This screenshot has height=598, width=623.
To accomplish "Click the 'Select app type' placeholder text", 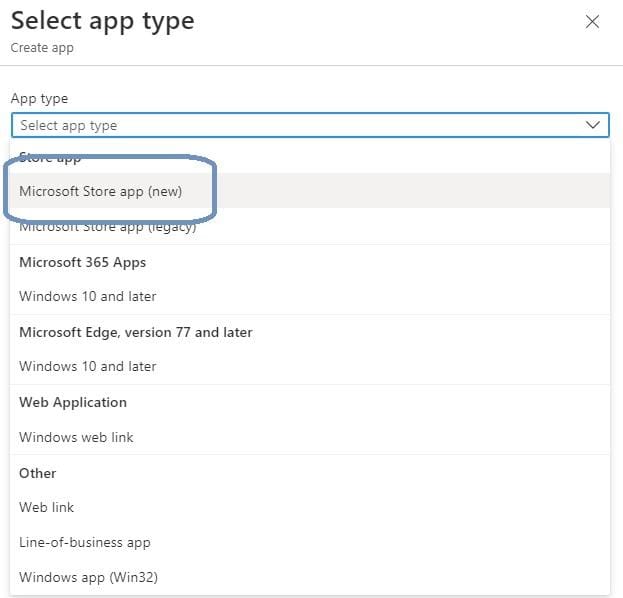I will coord(68,126).
